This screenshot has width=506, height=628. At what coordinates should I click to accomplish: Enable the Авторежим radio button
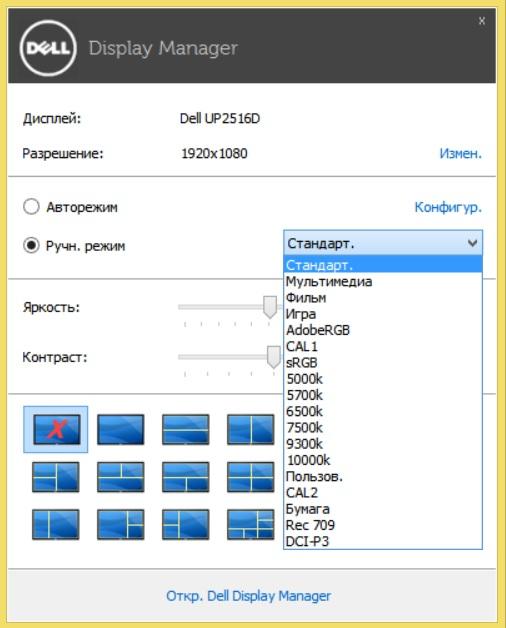click(x=31, y=207)
